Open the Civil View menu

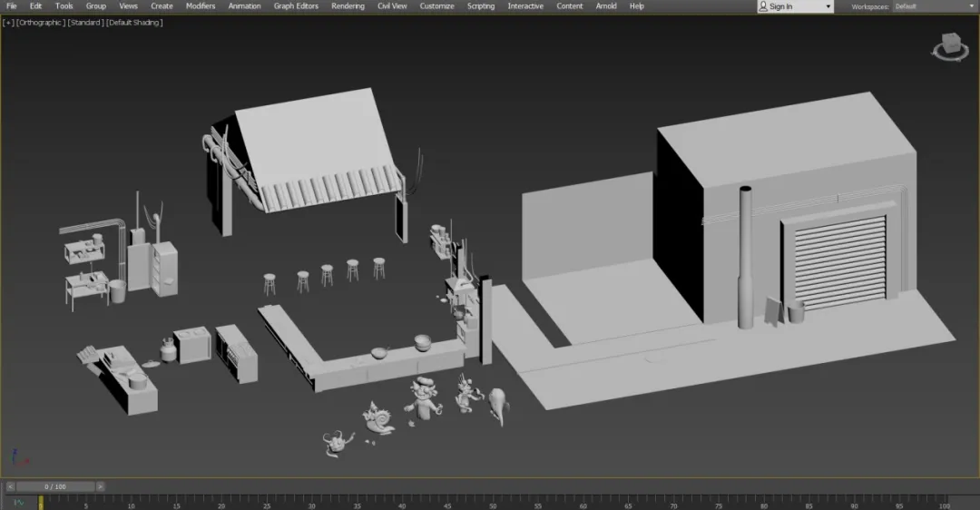(x=392, y=6)
